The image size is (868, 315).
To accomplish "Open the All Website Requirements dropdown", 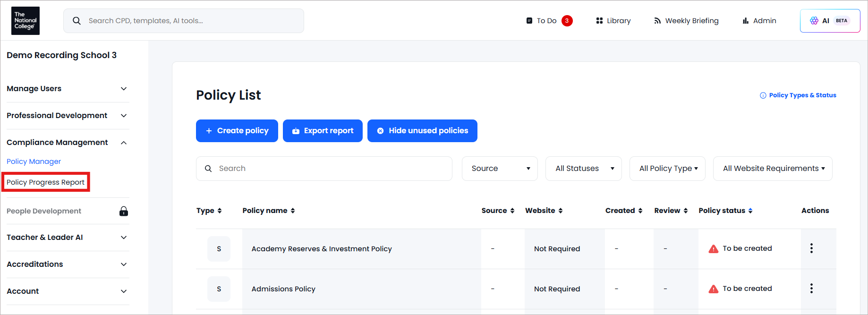I will (773, 169).
